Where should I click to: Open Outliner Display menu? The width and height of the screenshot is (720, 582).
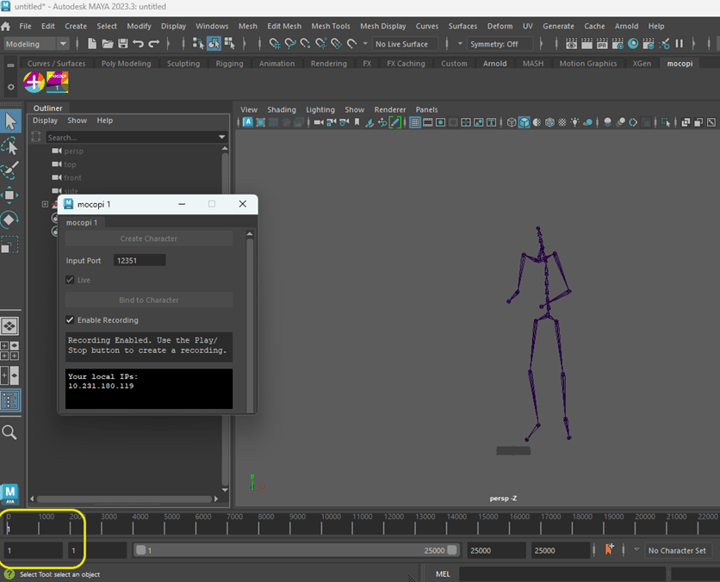click(45, 120)
